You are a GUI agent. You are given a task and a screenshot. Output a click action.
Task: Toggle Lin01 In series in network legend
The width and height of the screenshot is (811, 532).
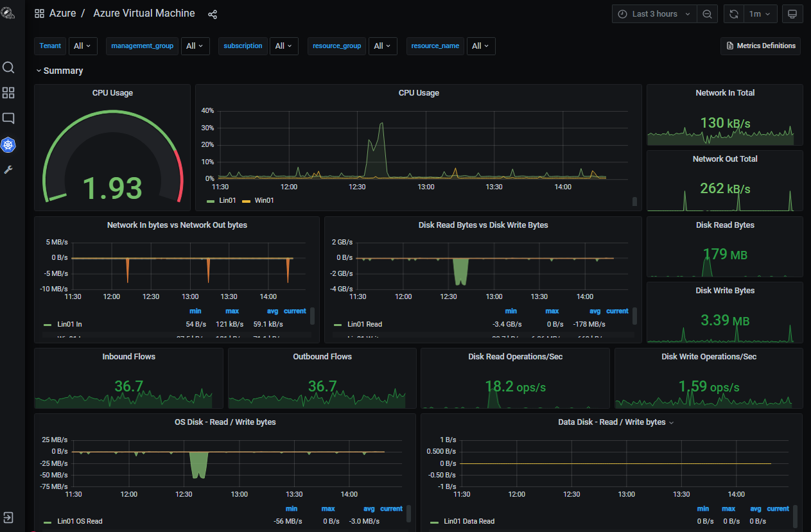click(x=69, y=324)
